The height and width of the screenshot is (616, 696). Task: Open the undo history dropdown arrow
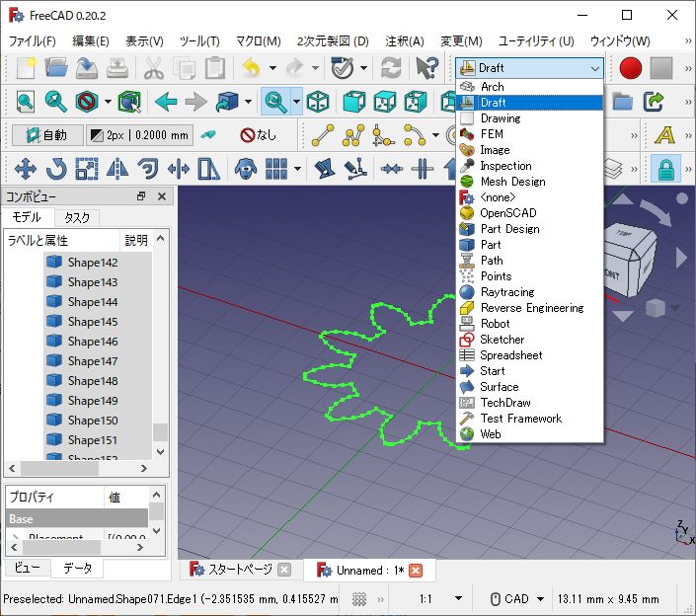(x=272, y=68)
